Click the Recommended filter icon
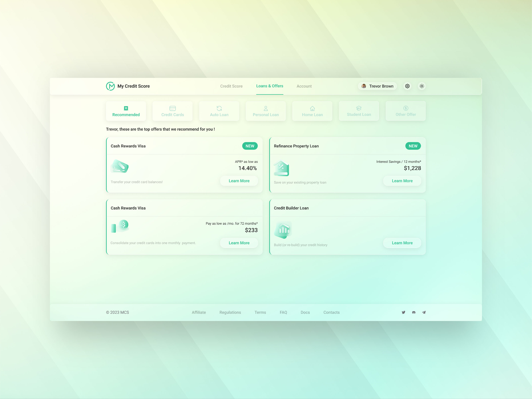Image resolution: width=532 pixels, height=399 pixels. [x=126, y=108]
